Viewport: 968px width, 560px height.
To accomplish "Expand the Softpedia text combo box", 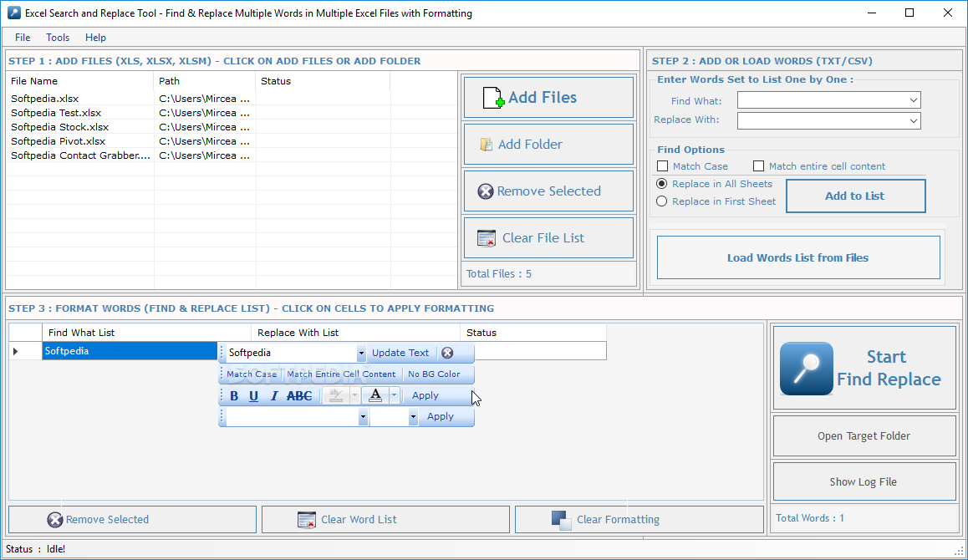I will tap(361, 354).
